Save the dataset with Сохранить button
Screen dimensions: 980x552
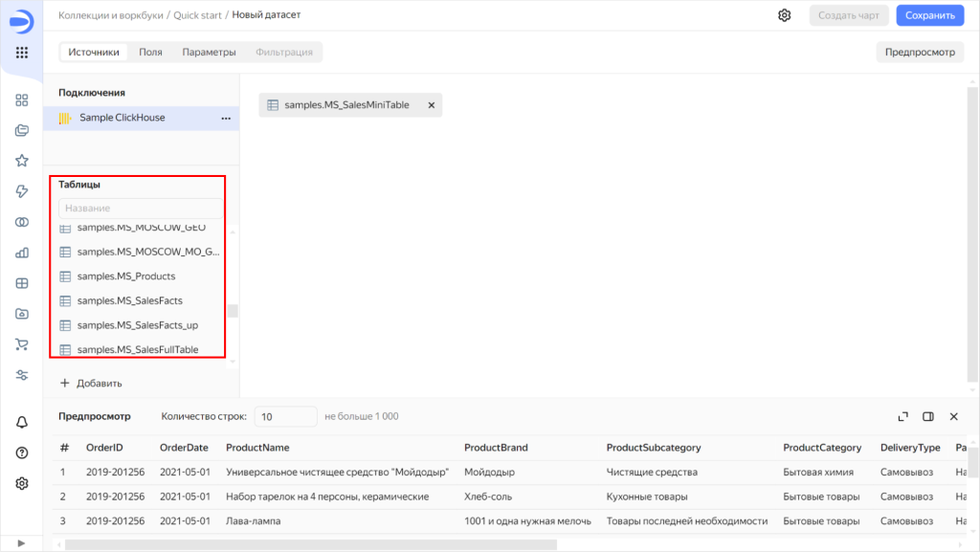[x=929, y=14]
